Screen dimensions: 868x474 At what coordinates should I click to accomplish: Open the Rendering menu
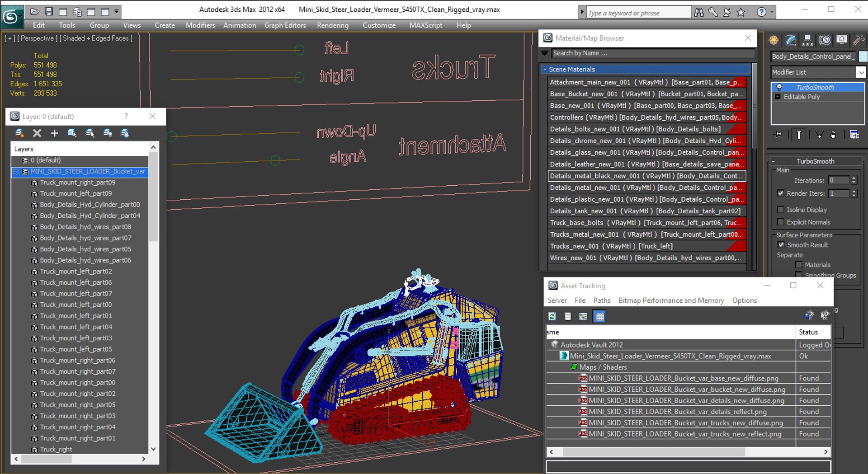[333, 25]
